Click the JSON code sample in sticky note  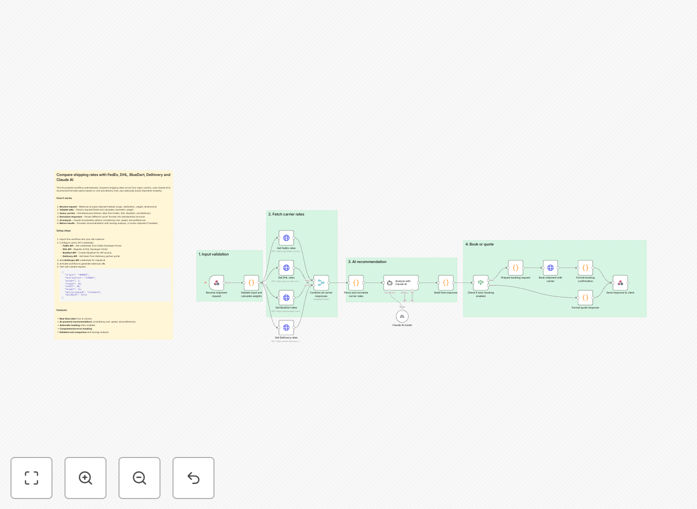click(x=115, y=285)
